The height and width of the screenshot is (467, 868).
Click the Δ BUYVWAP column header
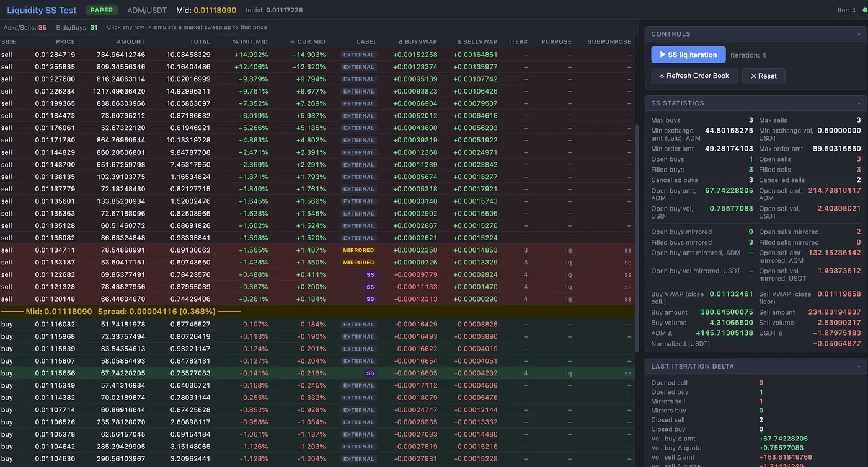click(418, 41)
